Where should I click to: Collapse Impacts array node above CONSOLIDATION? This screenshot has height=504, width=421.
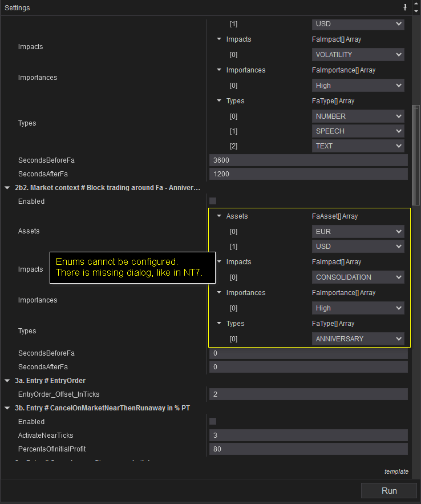pos(219,261)
